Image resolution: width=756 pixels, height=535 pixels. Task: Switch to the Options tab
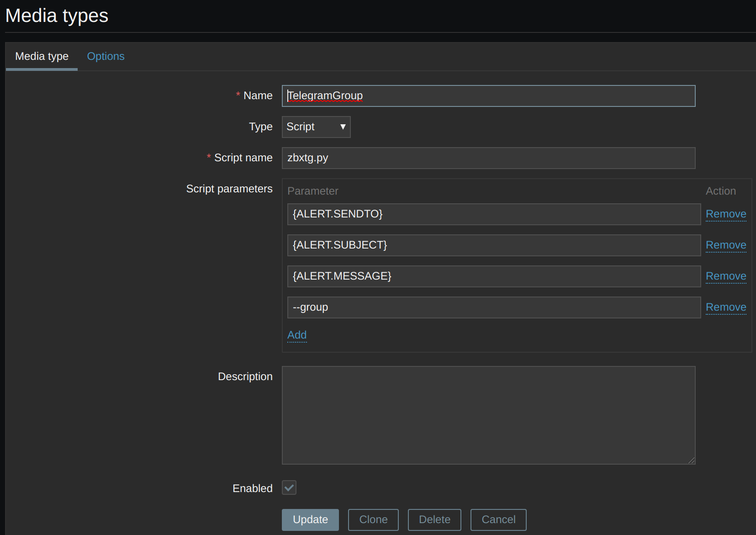(106, 56)
